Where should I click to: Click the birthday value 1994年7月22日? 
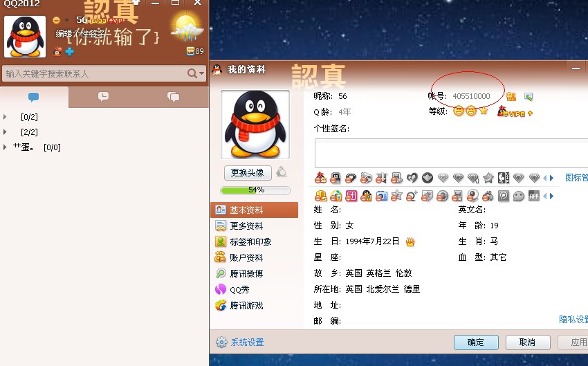click(x=372, y=241)
